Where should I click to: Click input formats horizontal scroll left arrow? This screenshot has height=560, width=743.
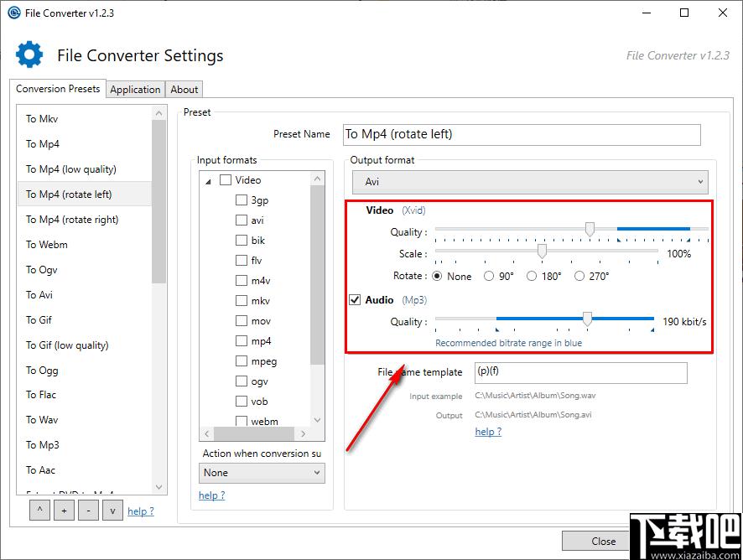pyautogui.click(x=206, y=433)
